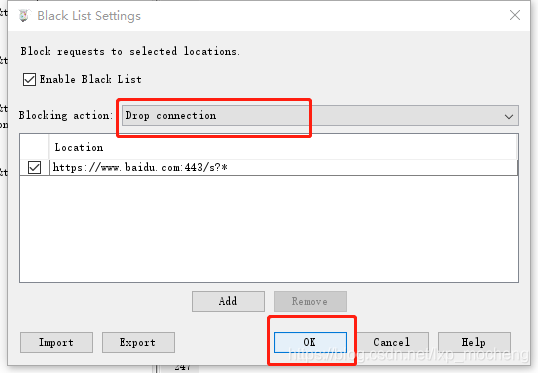Click the Blocking action label

[x=66, y=116]
